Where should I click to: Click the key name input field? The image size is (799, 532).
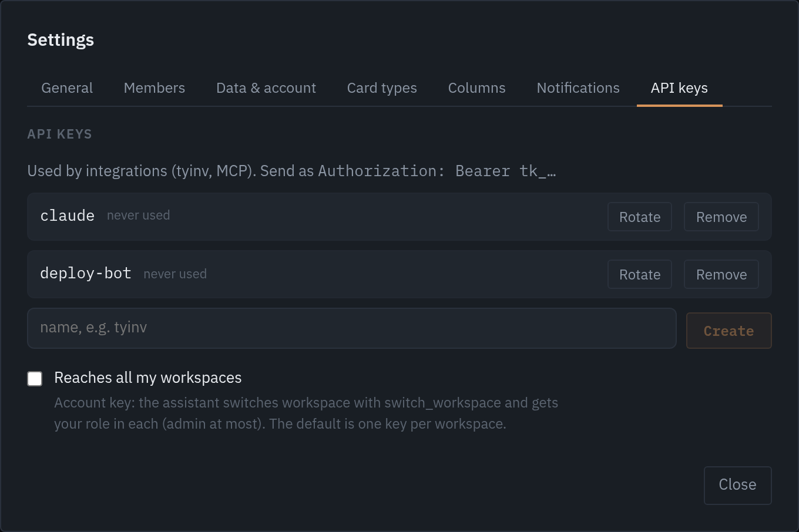(352, 328)
